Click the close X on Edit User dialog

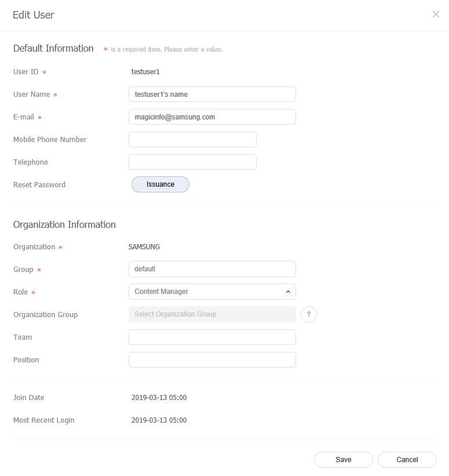tap(436, 14)
